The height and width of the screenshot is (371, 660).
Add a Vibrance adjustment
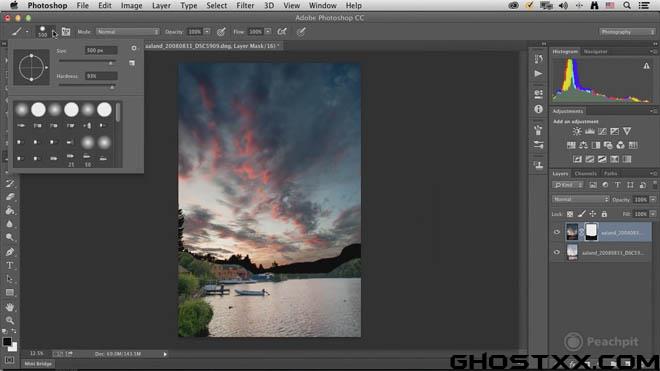pos(627,131)
